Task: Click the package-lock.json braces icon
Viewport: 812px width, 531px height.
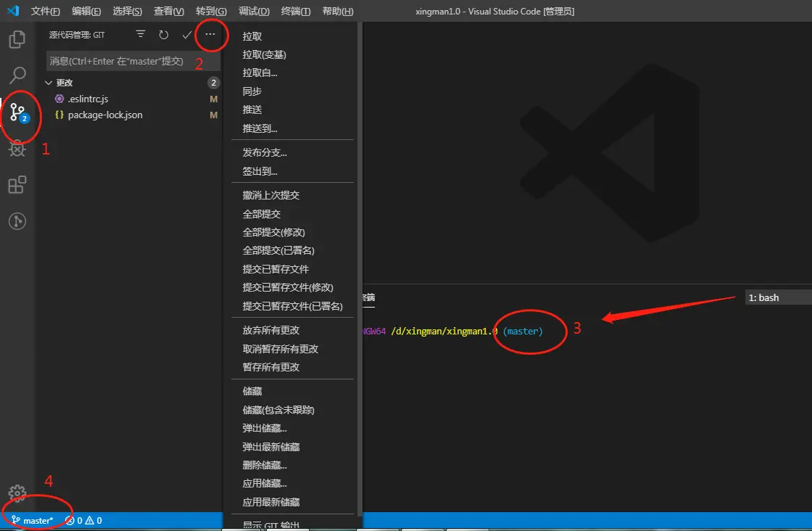Action: tap(59, 115)
